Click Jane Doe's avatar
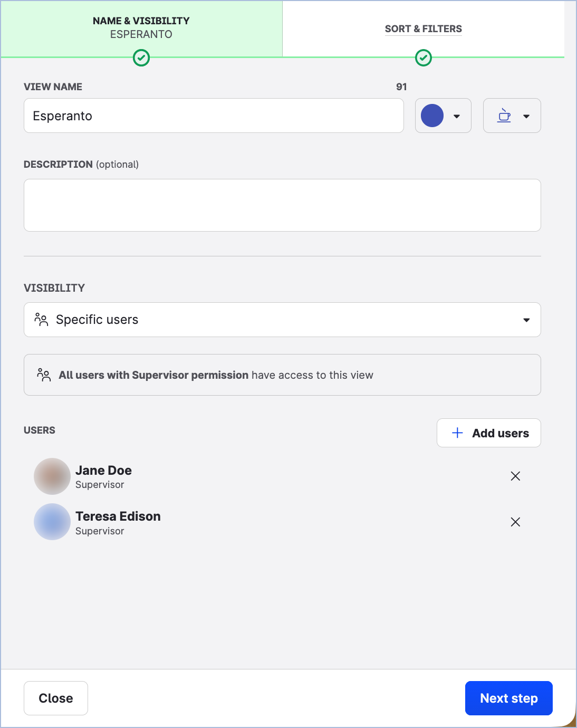Screen dimensions: 577x728 pos(52,476)
